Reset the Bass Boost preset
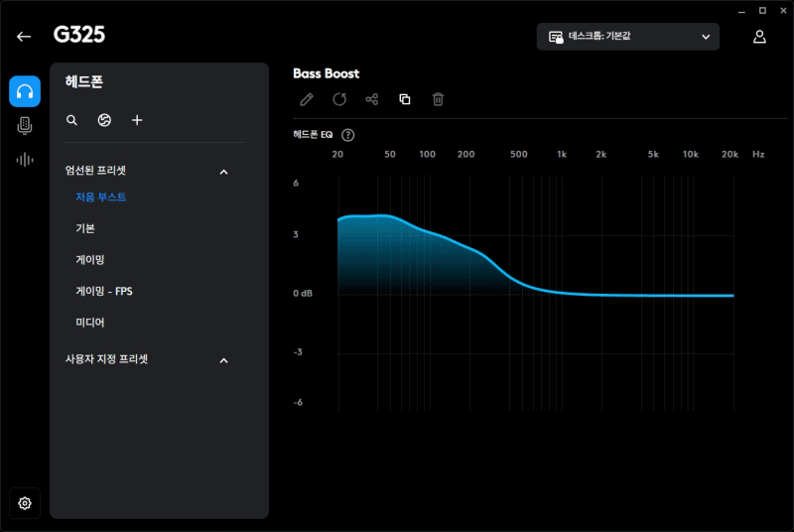The image size is (794, 532). (x=339, y=99)
